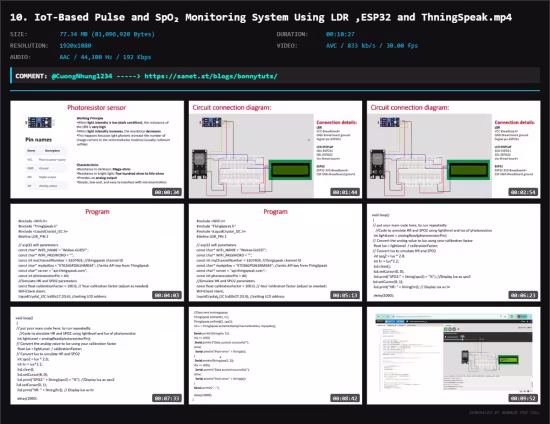Image resolution: width=550 pixels, height=424 pixels.
Task: Click the 00:07:33 timestamp badge
Action: [x=167, y=398]
